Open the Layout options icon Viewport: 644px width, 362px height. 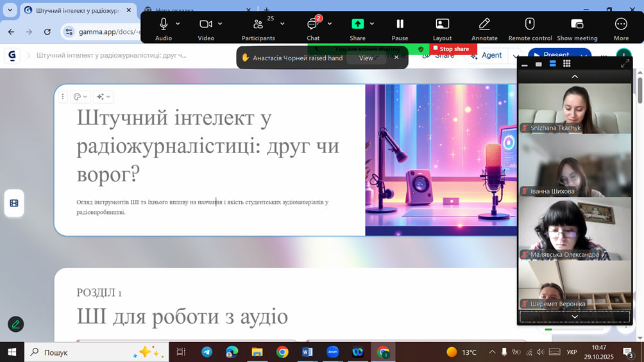[x=442, y=24]
